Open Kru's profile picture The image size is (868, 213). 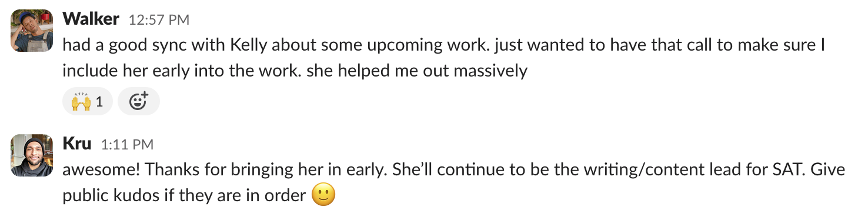point(31,155)
